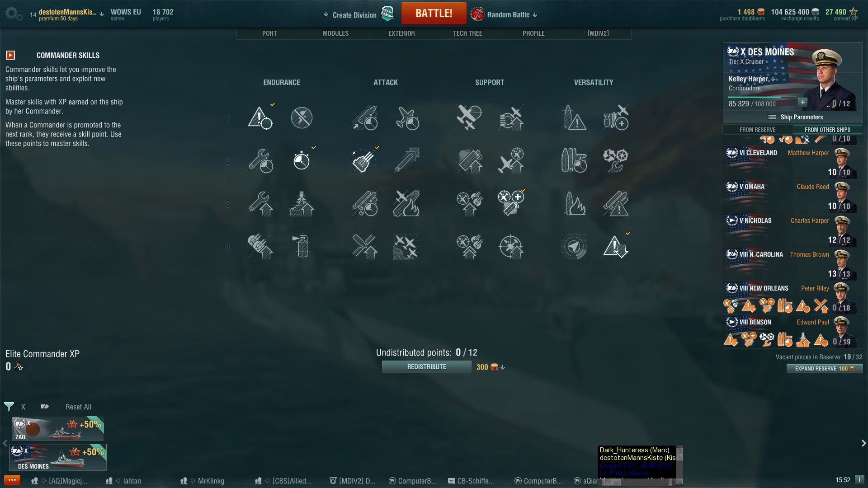Switch to the TECH TREE tab

(x=467, y=33)
